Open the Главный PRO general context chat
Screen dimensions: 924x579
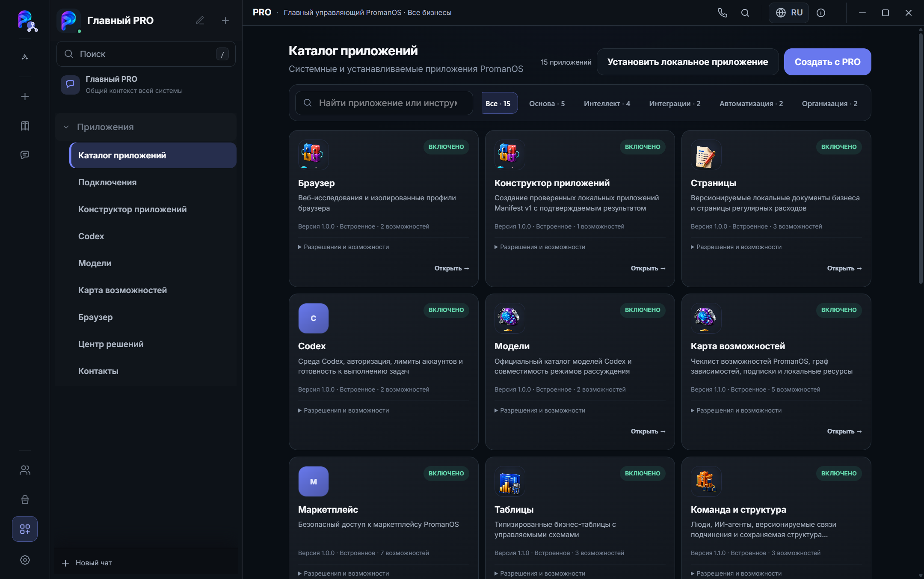coord(146,85)
